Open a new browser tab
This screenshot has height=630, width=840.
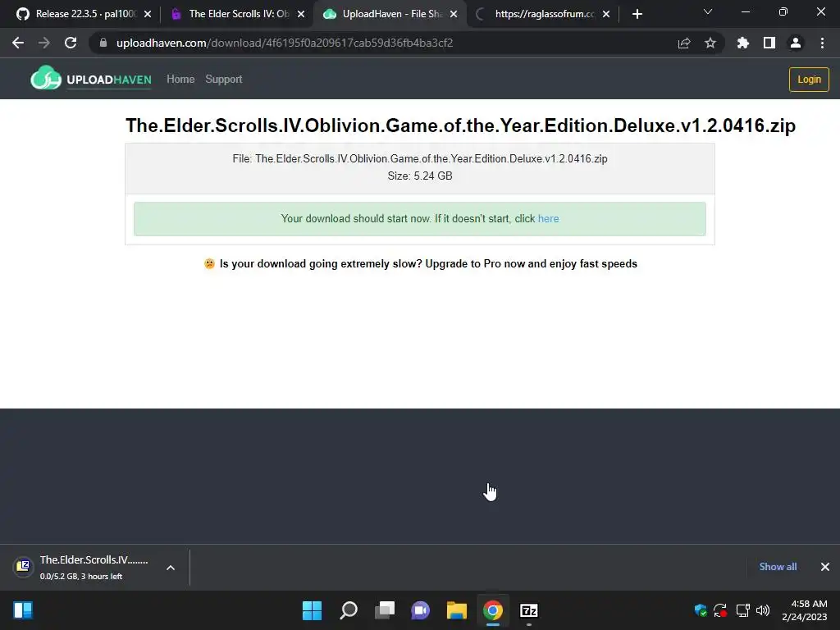click(637, 15)
